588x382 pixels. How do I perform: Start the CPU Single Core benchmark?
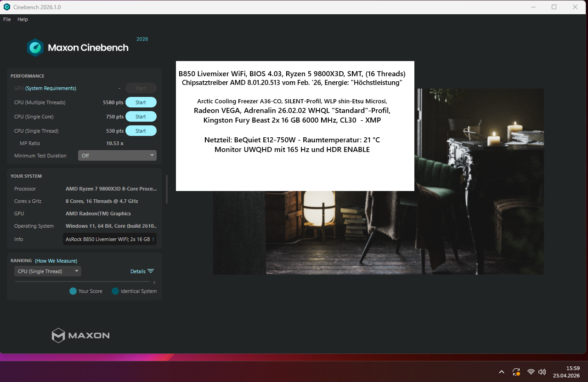click(141, 117)
